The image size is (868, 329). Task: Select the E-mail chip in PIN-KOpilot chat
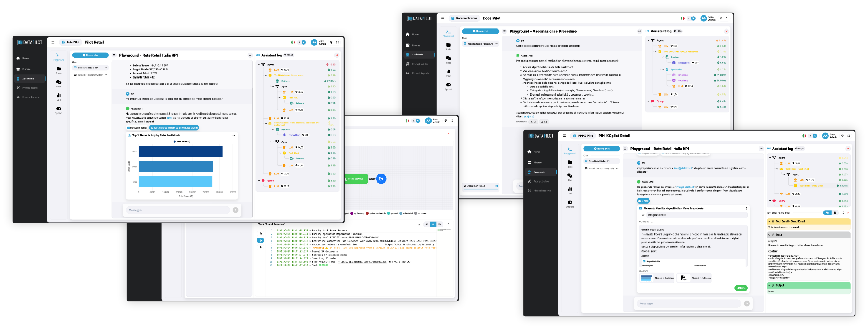[x=643, y=201]
